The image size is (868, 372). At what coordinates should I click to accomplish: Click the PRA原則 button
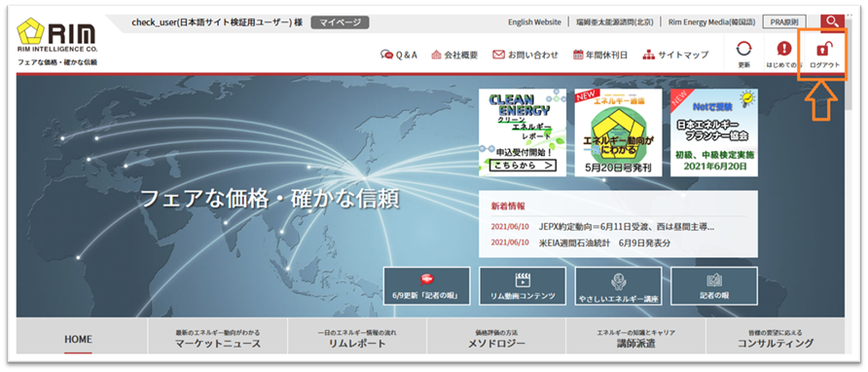(784, 22)
